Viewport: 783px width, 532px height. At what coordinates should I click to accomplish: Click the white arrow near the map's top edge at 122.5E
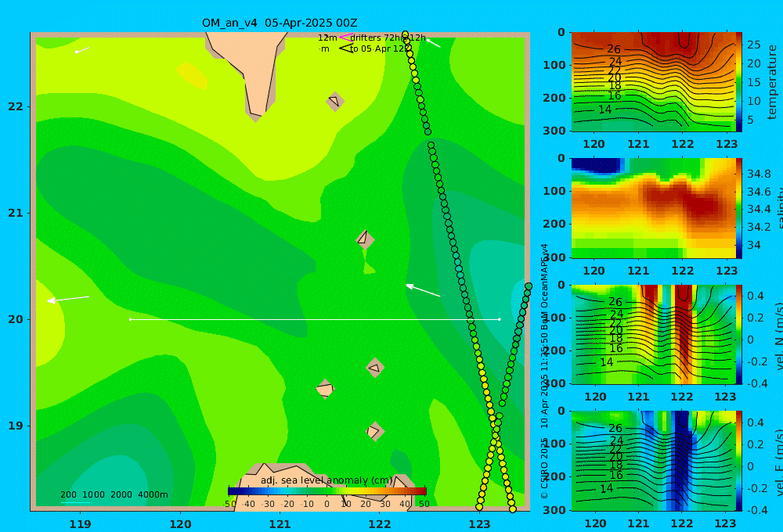433,43
